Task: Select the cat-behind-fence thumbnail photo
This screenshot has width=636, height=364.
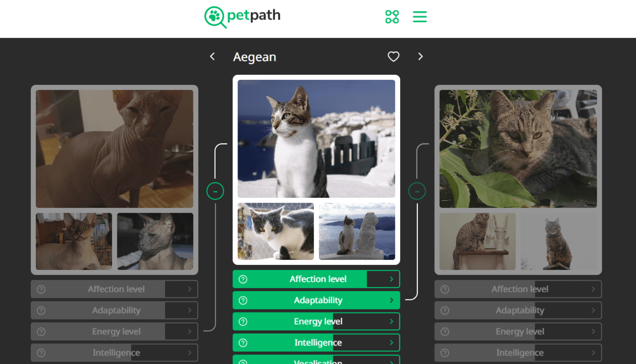Action: (275, 231)
